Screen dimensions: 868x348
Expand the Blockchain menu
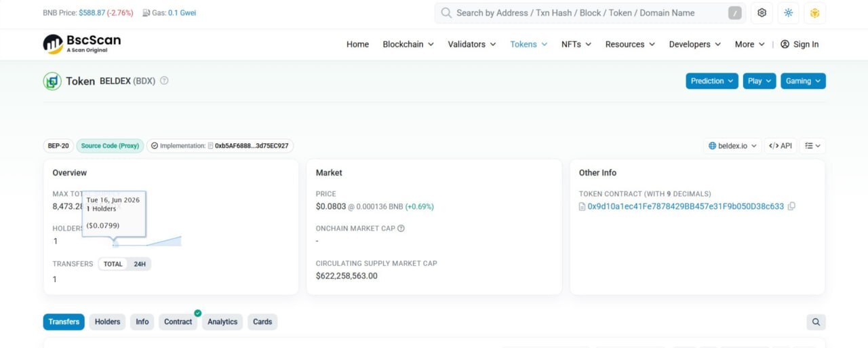[x=408, y=44]
